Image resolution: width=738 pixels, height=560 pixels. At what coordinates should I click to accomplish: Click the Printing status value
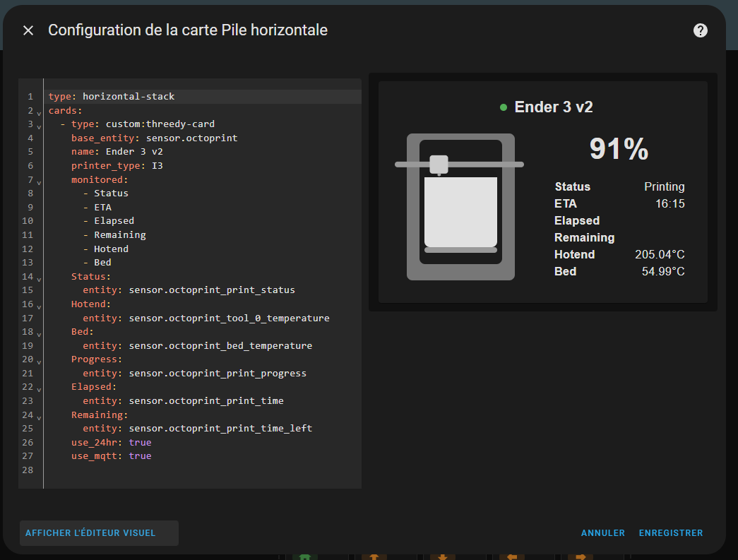[664, 187]
